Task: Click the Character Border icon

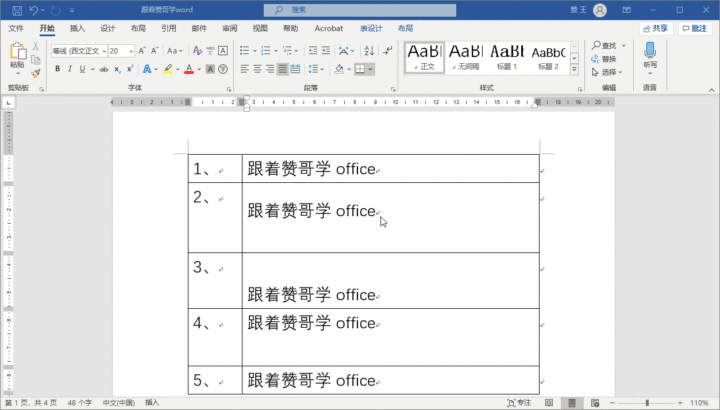Action: point(223,51)
